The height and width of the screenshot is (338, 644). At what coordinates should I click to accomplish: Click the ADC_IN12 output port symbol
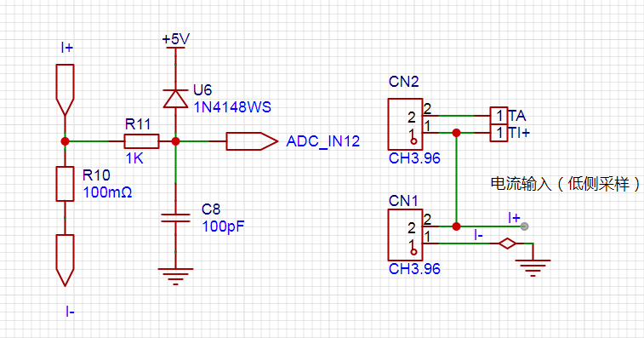252,141
